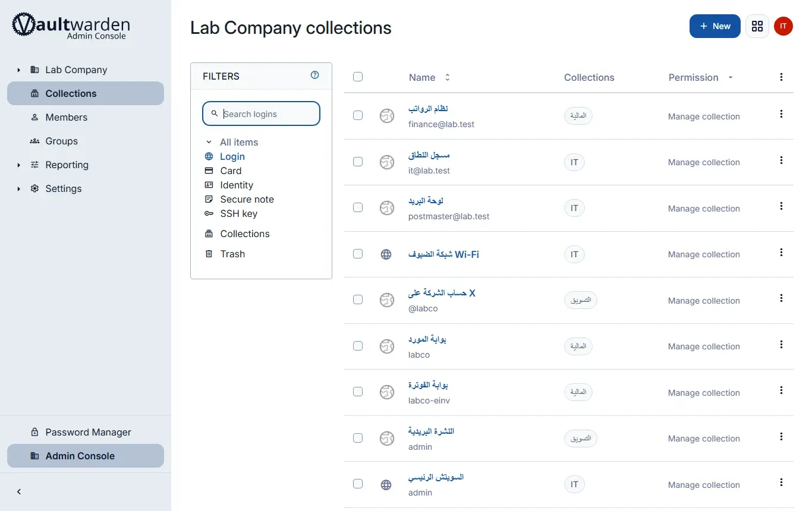Filter by Identity type
812x511 pixels.
pos(237,185)
